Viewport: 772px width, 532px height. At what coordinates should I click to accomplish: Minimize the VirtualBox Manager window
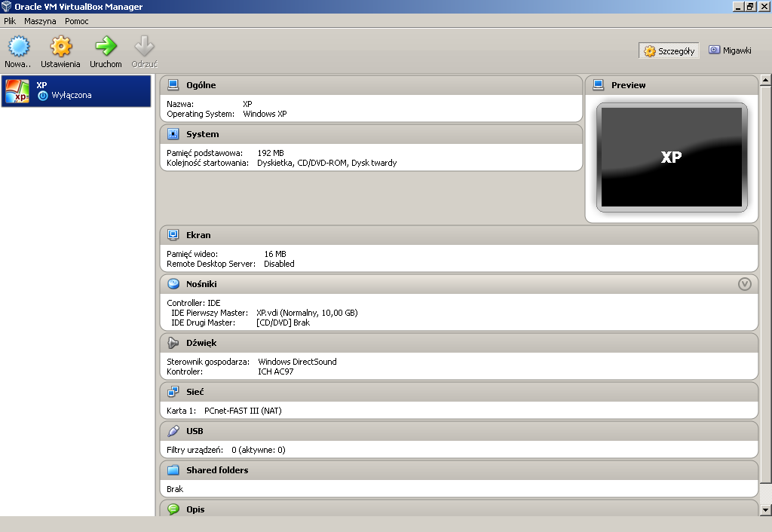(x=737, y=6)
